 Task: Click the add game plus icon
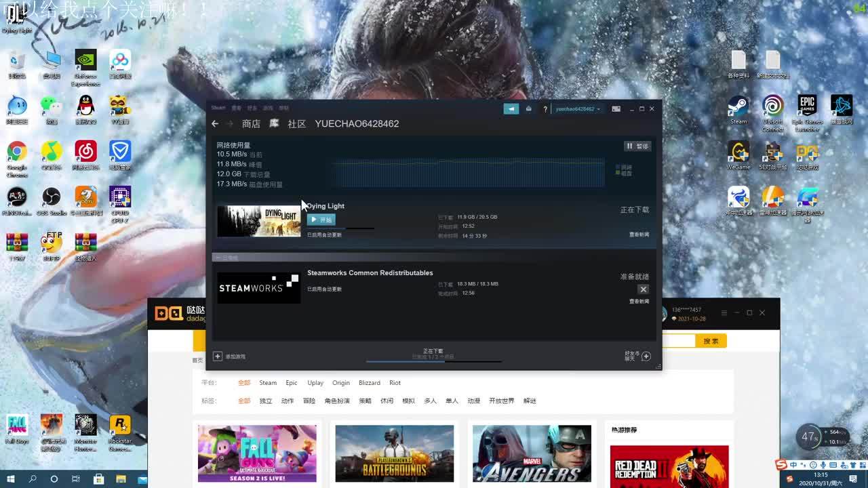click(x=218, y=357)
